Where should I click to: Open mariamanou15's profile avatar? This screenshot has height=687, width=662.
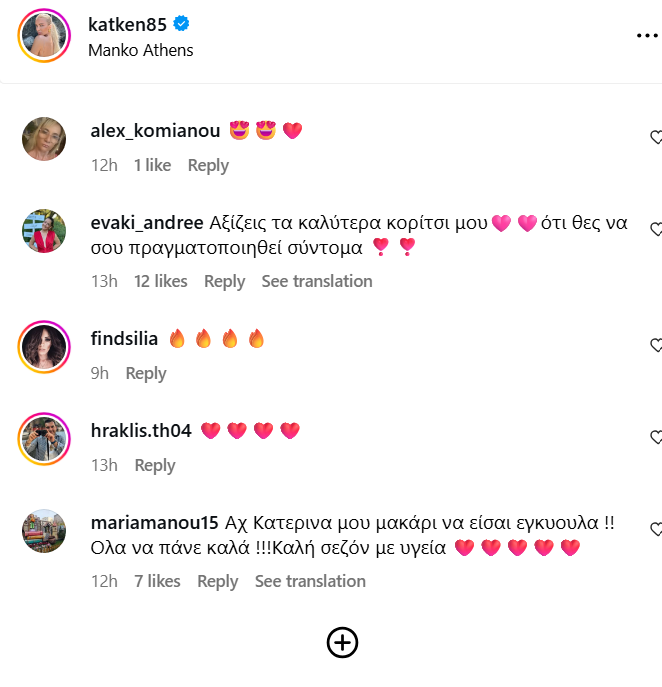(44, 531)
